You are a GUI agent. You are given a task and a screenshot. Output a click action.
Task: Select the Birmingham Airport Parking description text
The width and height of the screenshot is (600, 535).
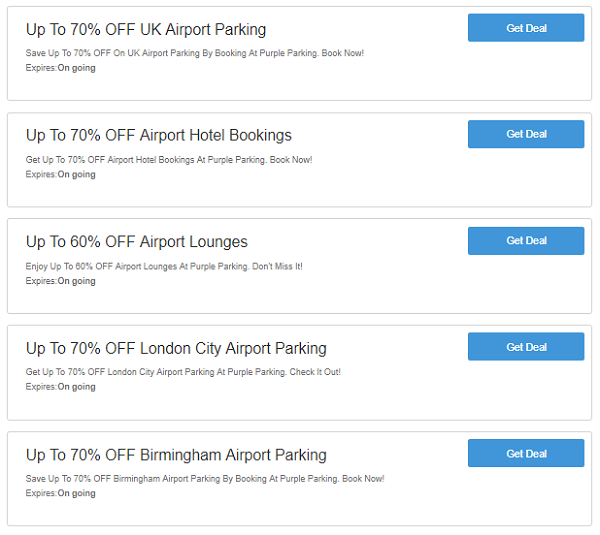pos(205,479)
